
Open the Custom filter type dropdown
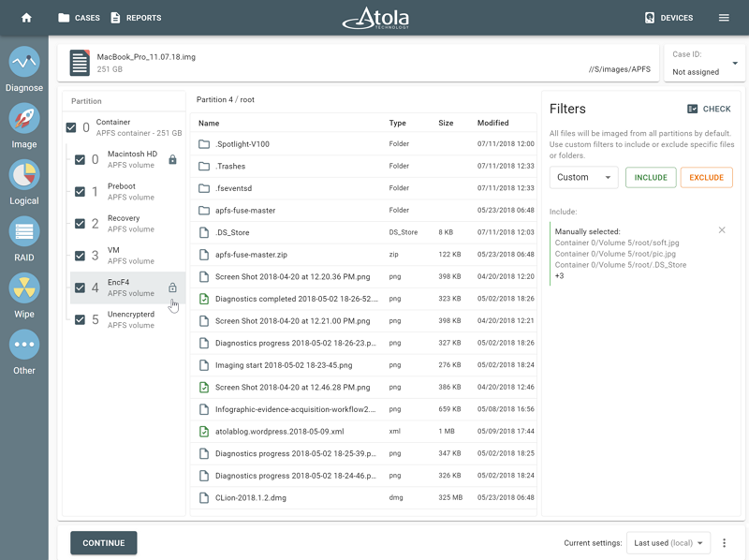click(x=583, y=177)
